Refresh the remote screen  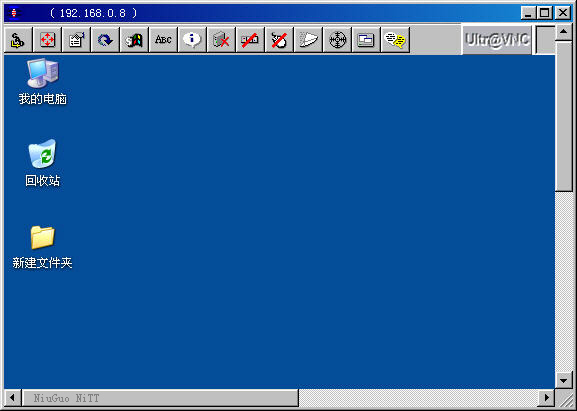coord(105,39)
